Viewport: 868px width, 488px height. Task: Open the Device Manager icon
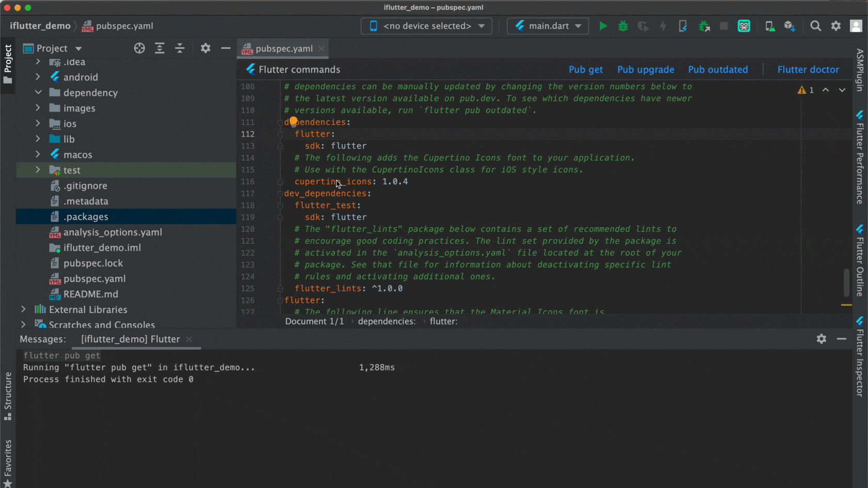pos(770,26)
